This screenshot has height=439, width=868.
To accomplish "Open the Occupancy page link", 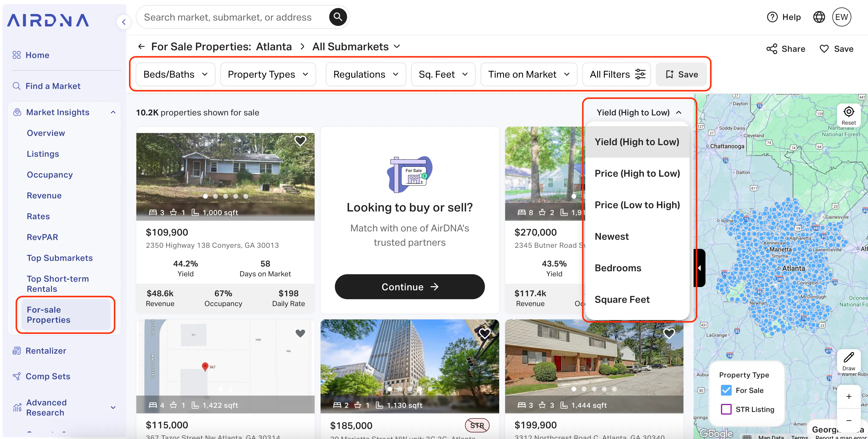I will [50, 175].
